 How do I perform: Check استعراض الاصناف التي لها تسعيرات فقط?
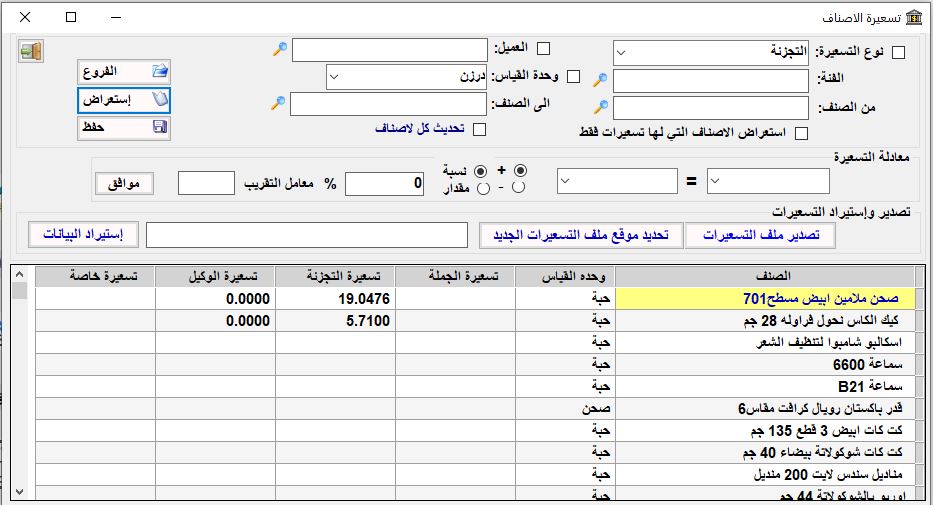(x=800, y=133)
